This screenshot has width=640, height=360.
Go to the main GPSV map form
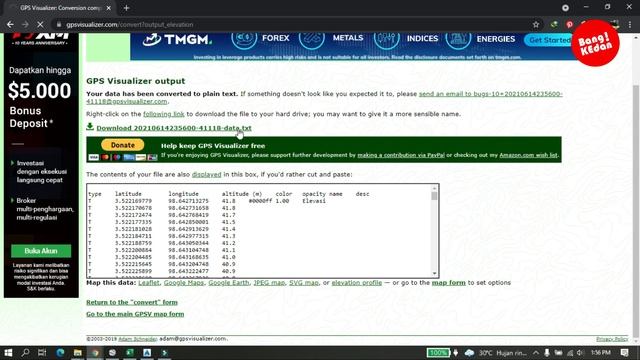tap(135, 314)
